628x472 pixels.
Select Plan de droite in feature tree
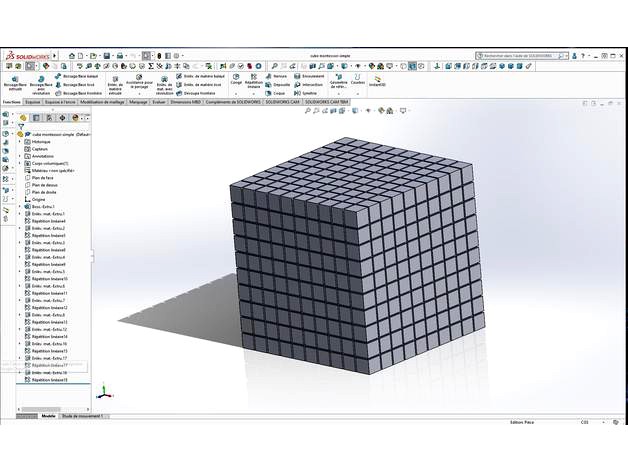pos(40,192)
